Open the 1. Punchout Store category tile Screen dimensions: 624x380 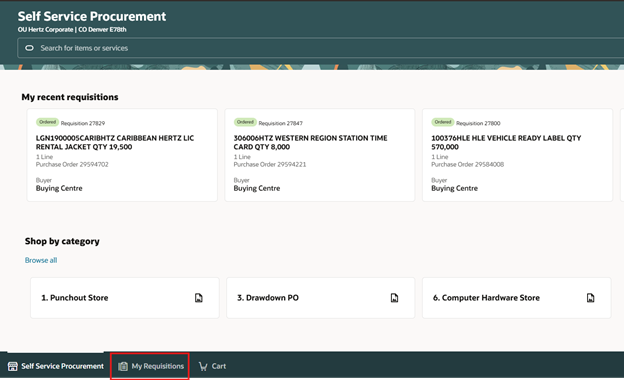125,298
